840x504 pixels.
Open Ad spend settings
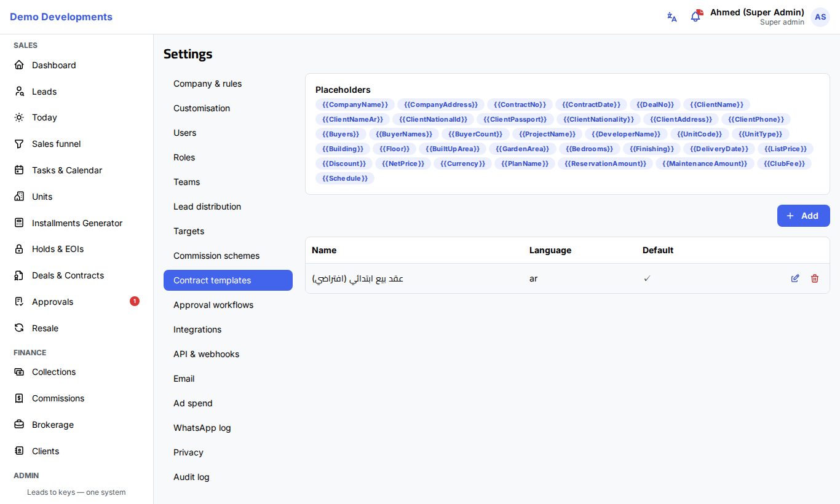pyautogui.click(x=228, y=403)
